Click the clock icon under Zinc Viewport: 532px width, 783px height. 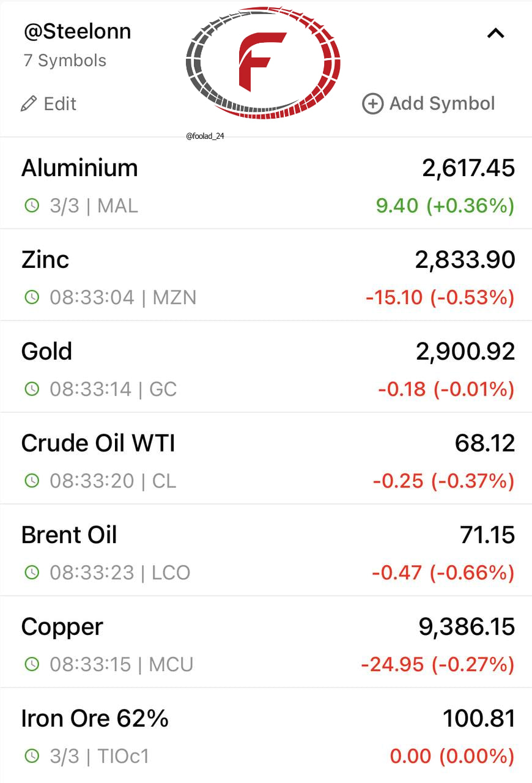coord(32,297)
